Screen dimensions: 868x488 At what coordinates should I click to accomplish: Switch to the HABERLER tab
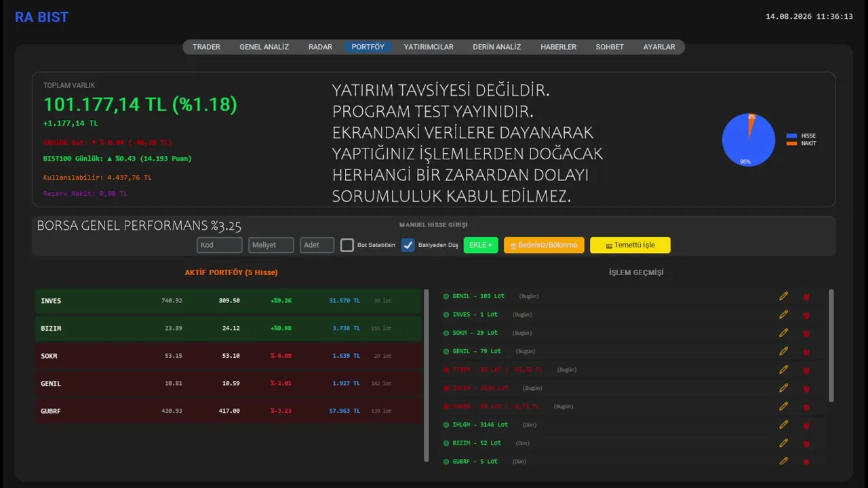click(x=558, y=47)
